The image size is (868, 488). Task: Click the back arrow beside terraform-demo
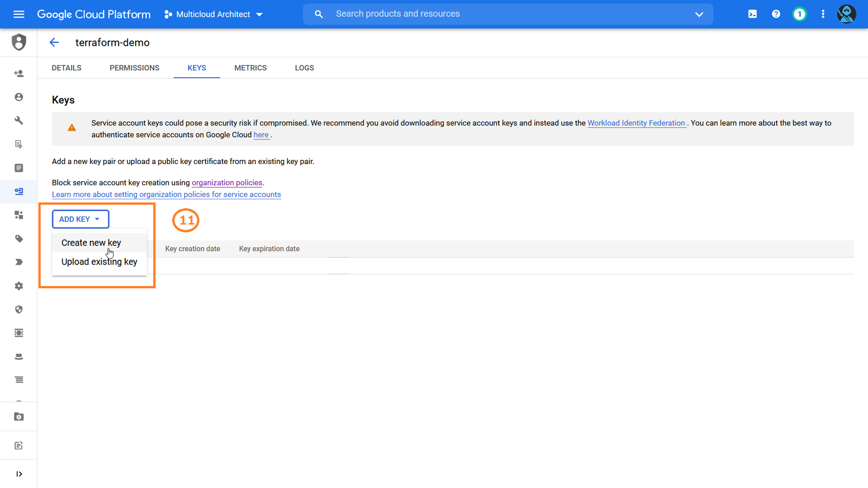54,43
